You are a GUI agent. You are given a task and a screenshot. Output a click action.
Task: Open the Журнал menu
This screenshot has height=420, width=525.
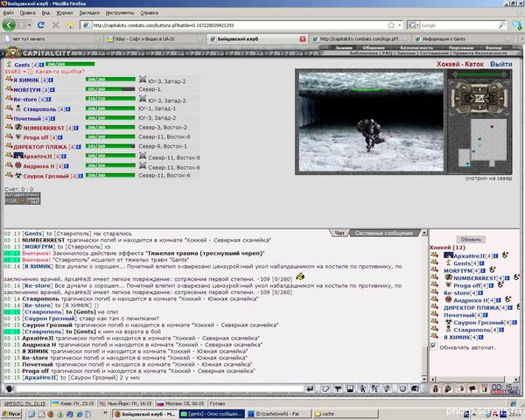coord(64,13)
